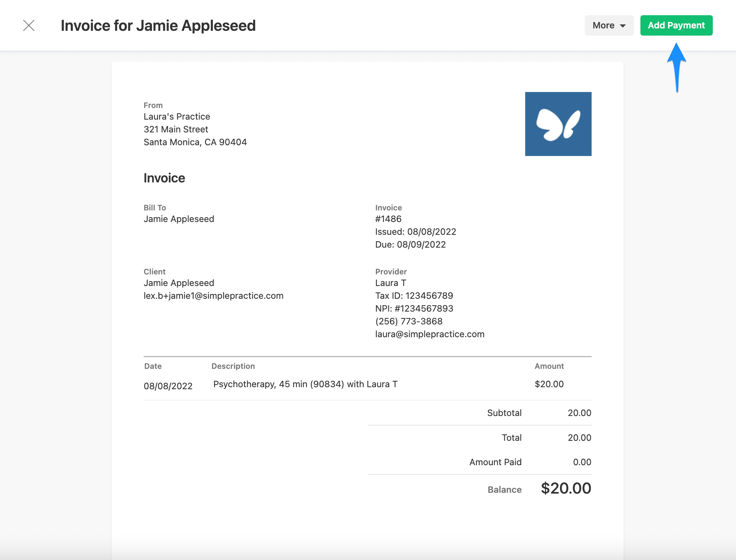This screenshot has width=736, height=560.
Task: Click the Subtotal value 20.00
Action: pyautogui.click(x=579, y=413)
